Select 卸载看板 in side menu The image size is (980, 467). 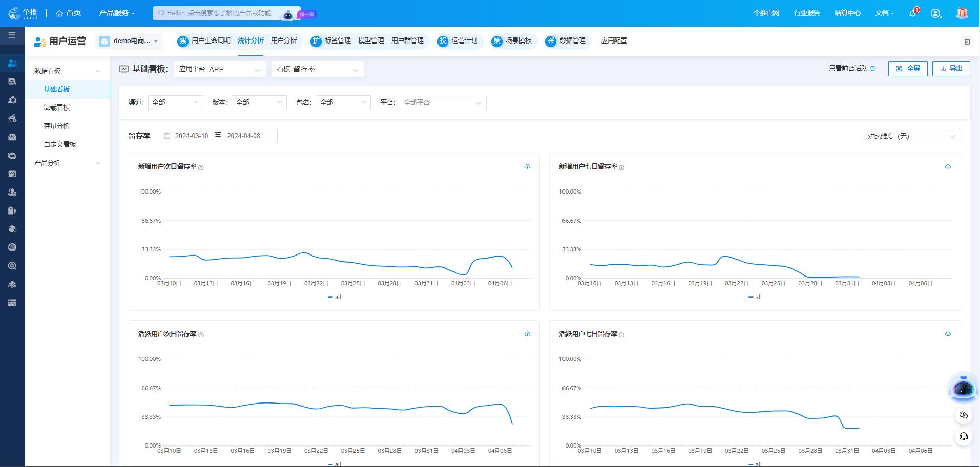68,108
